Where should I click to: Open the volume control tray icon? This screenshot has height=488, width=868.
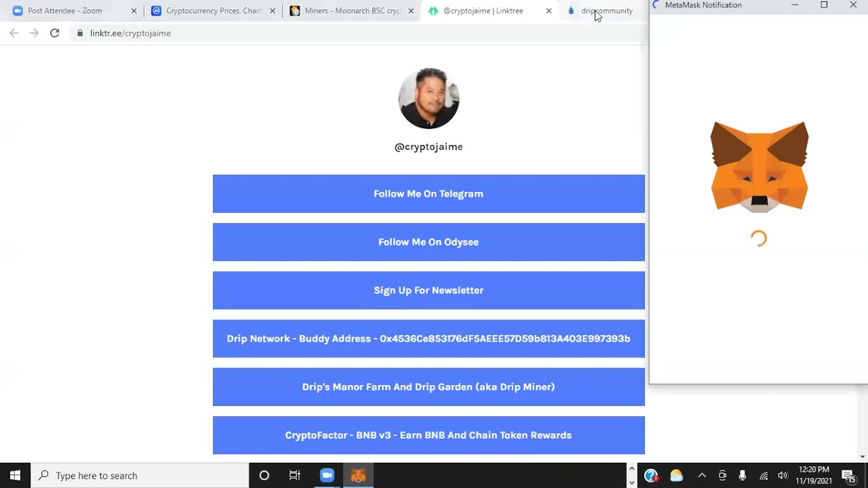(x=783, y=476)
